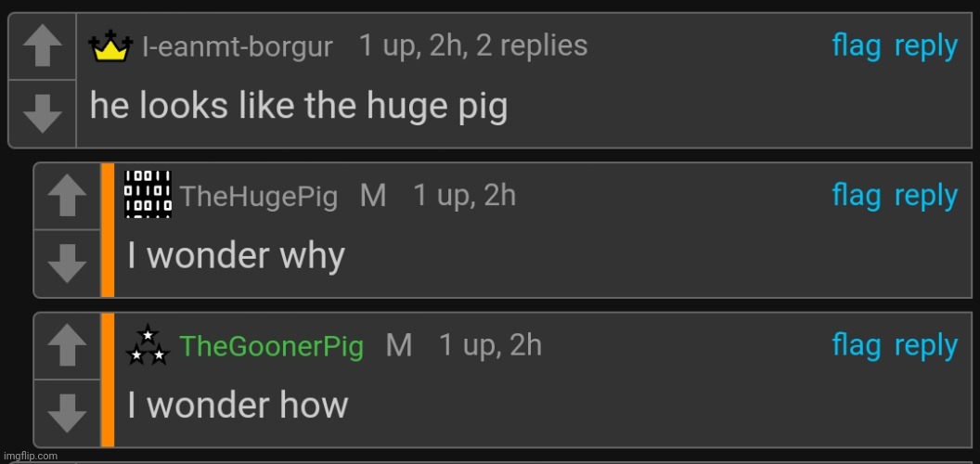The image size is (980, 464).
Task: Click the M moderator badge next to TheHugePig
Action: [373, 197]
